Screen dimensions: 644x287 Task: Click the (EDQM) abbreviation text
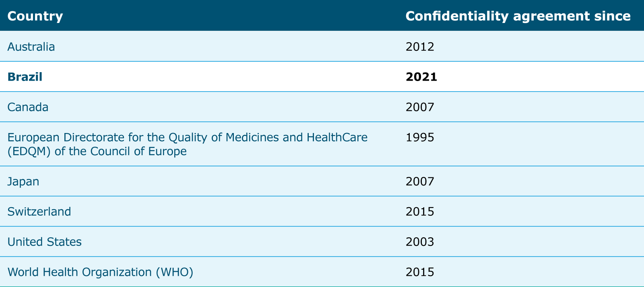tap(25, 152)
